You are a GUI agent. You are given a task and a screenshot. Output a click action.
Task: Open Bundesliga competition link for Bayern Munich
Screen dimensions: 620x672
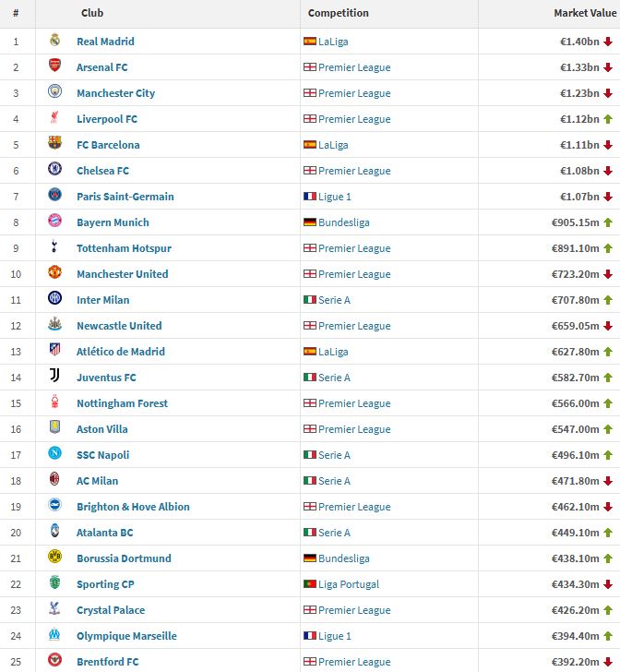(x=343, y=222)
